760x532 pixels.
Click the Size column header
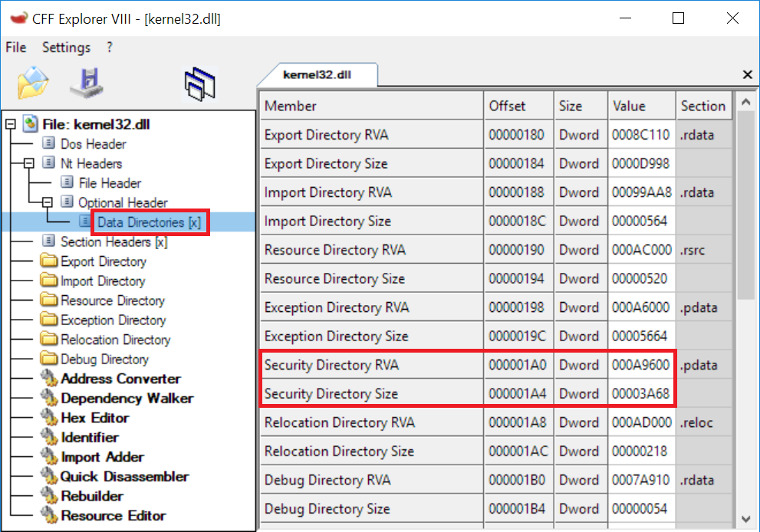tap(581, 106)
